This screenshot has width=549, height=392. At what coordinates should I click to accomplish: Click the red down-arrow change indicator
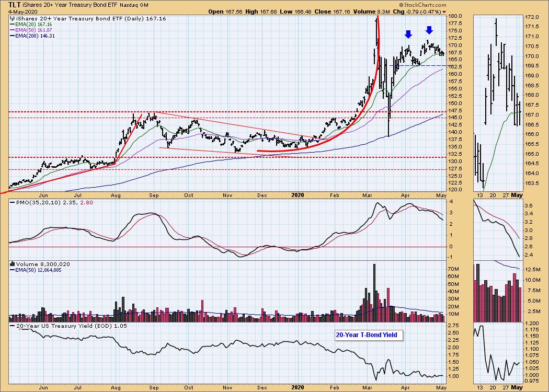pyautogui.click(x=444, y=12)
